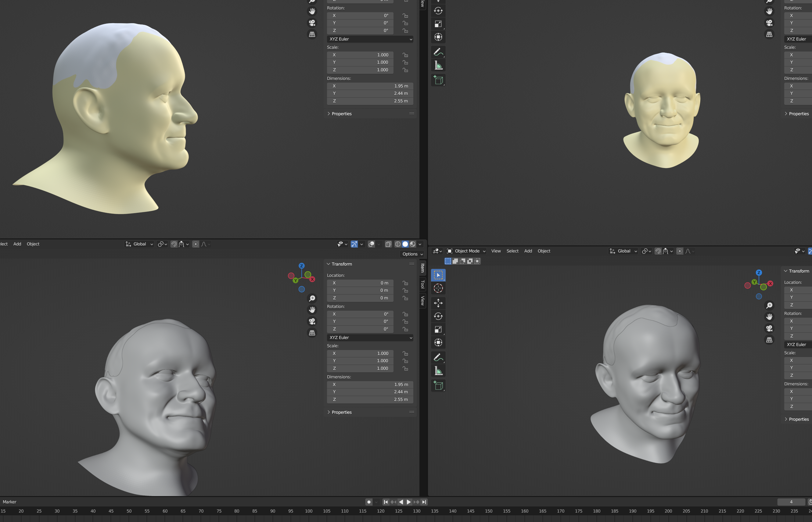The height and width of the screenshot is (522, 812).
Task: Click frame 100 on the timeline ruler
Action: pos(308,511)
